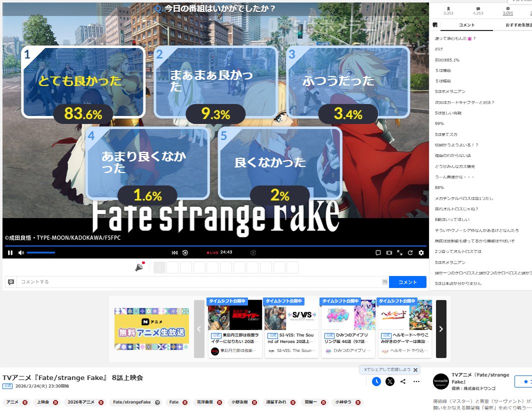Select poll option とても良かった
The width and height of the screenshot is (532, 412).
click(x=83, y=82)
